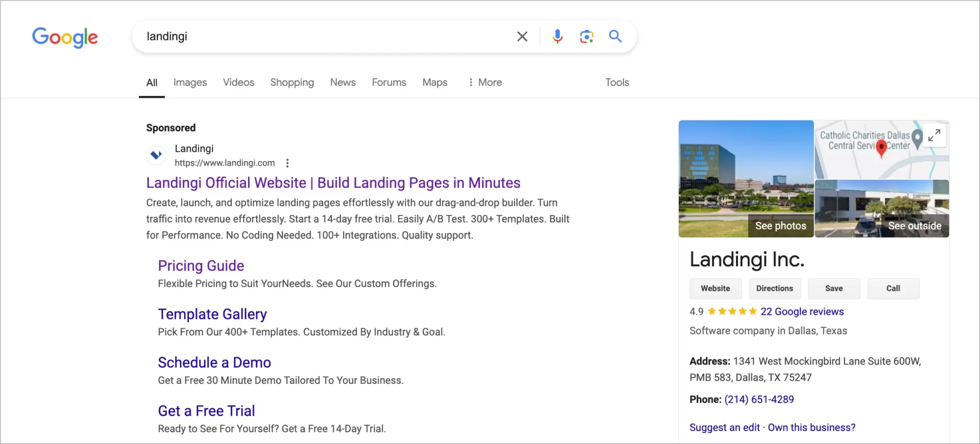Open the three-dot menu beside landingi.com URL
This screenshot has height=444, width=980.
[x=287, y=163]
